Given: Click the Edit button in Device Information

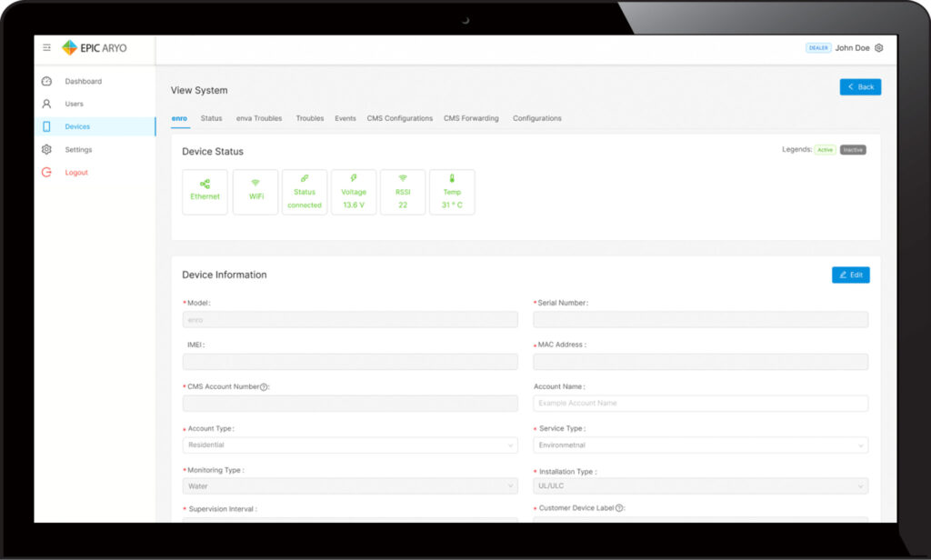Looking at the screenshot, I should tap(850, 275).
